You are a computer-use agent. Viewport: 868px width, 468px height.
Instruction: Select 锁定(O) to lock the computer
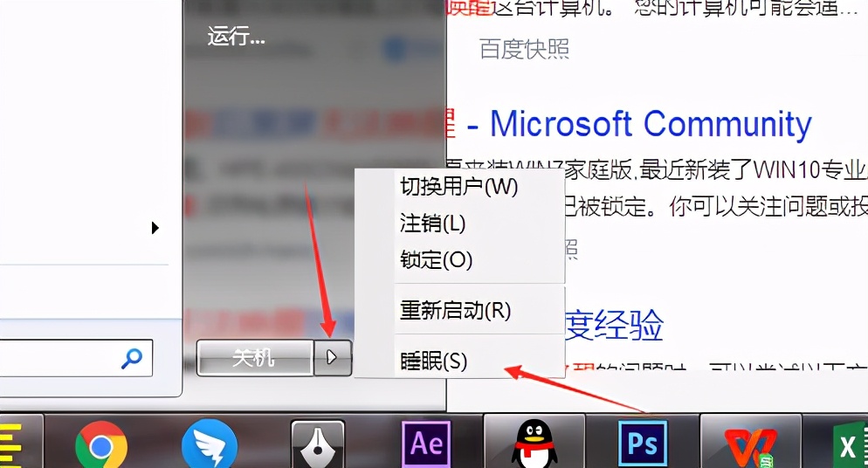437,260
